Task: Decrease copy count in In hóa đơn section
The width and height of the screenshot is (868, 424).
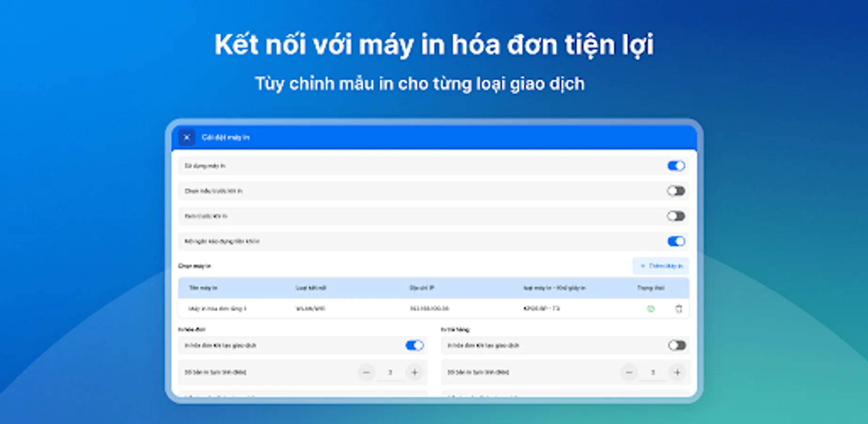Action: [x=366, y=373]
